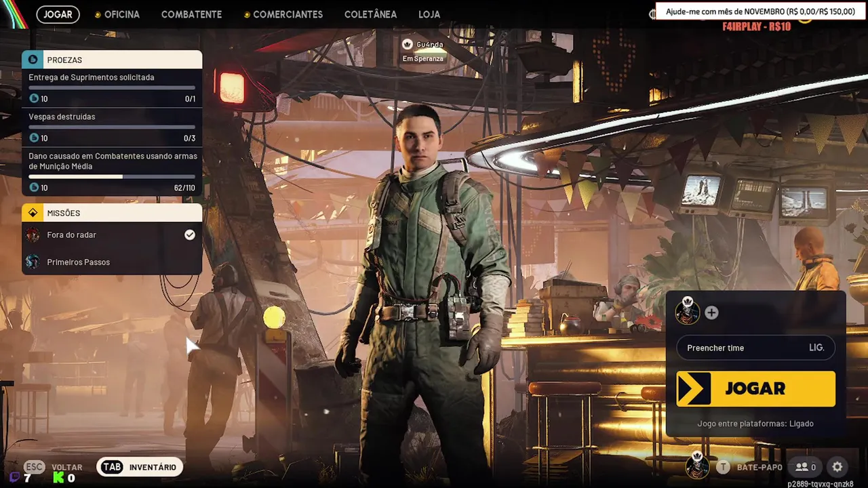Click the Gu4rda player nameplate icon
The height and width of the screenshot is (488, 868).
click(x=408, y=44)
